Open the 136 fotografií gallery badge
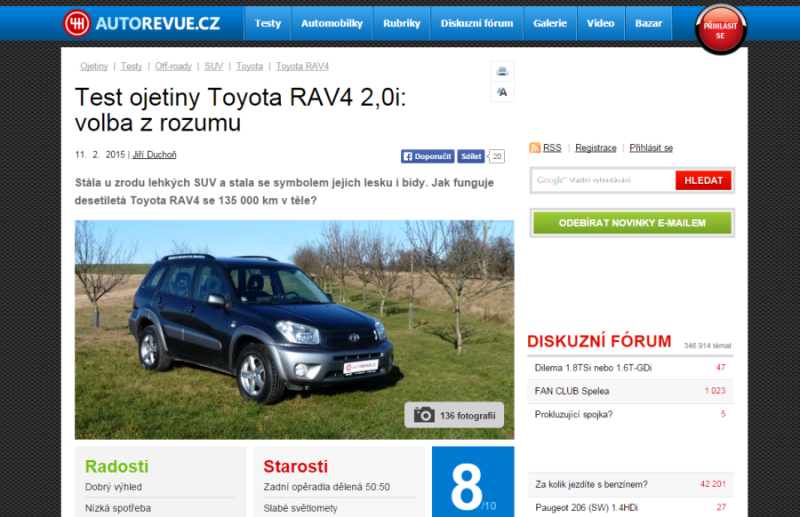Image resolution: width=800 pixels, height=517 pixels. 454,415
